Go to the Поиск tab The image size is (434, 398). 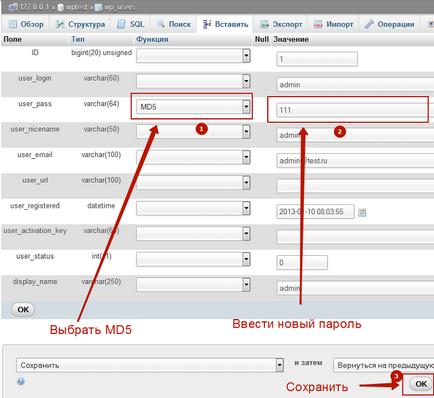(x=174, y=24)
